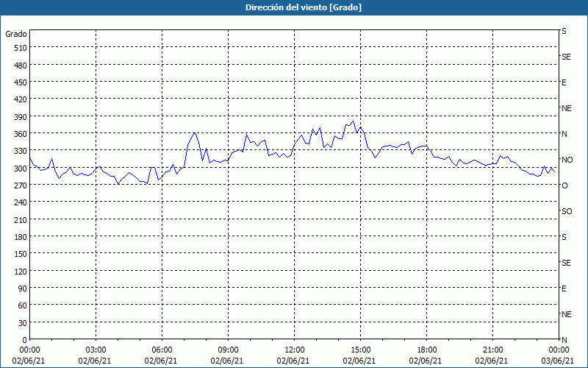Select the 02/06/21 date beneath 12:00

coord(293,361)
